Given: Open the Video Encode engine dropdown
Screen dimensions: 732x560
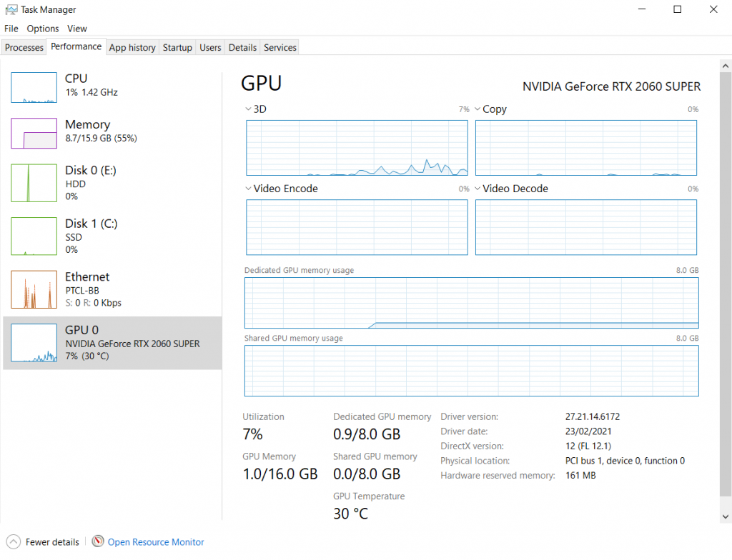Looking at the screenshot, I should coord(249,189).
